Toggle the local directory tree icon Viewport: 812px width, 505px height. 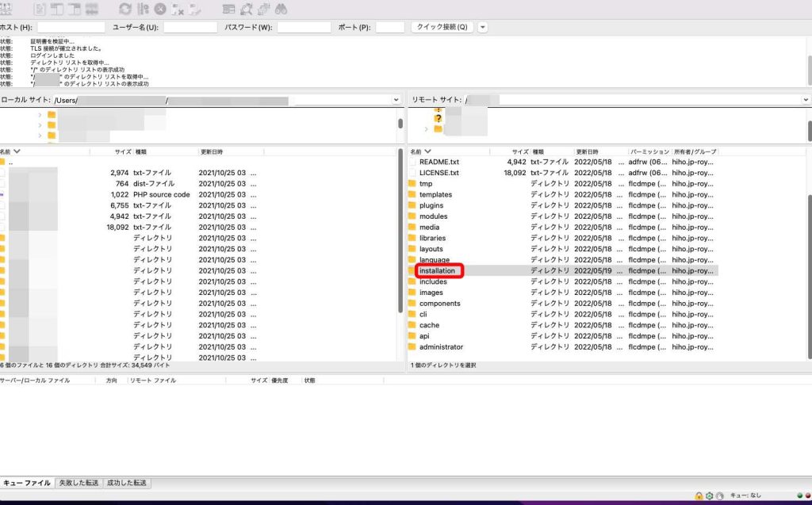click(x=58, y=10)
